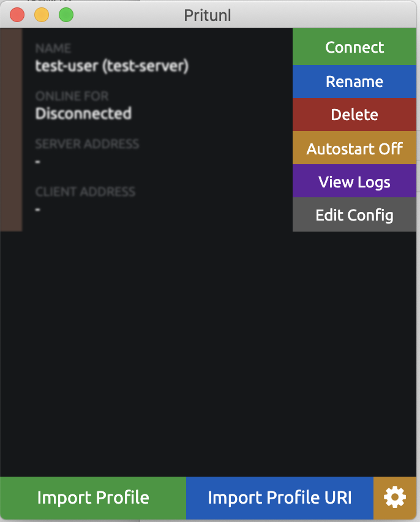This screenshot has width=420, height=522.
Task: Click the Disconnected status text
Action: (x=83, y=113)
